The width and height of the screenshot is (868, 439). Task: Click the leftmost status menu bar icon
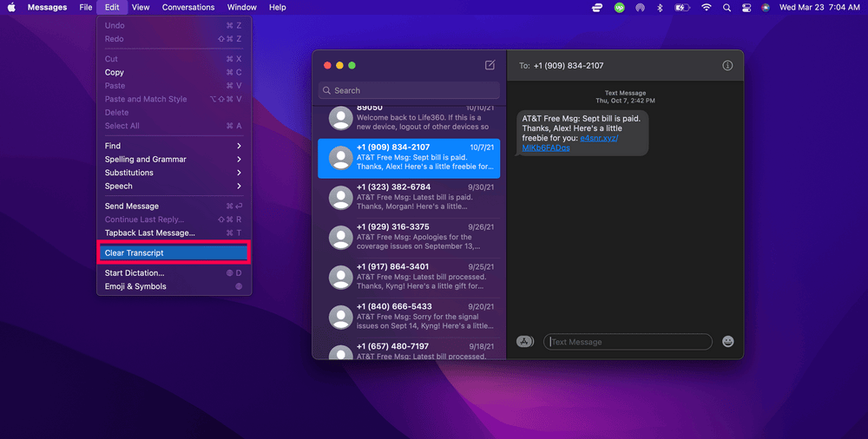(x=597, y=7)
